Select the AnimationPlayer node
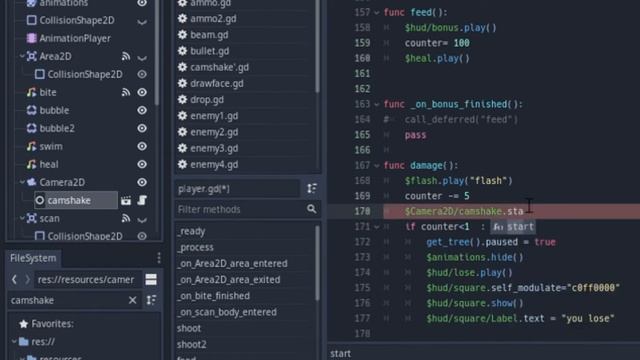Viewport: 640px width, 360px height. 75,38
